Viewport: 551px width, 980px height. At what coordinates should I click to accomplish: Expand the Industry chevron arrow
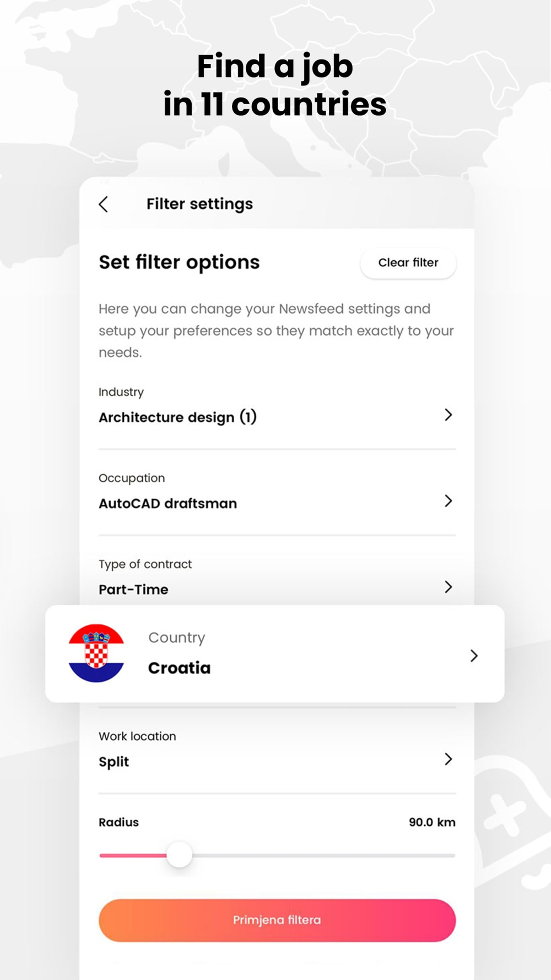(448, 415)
